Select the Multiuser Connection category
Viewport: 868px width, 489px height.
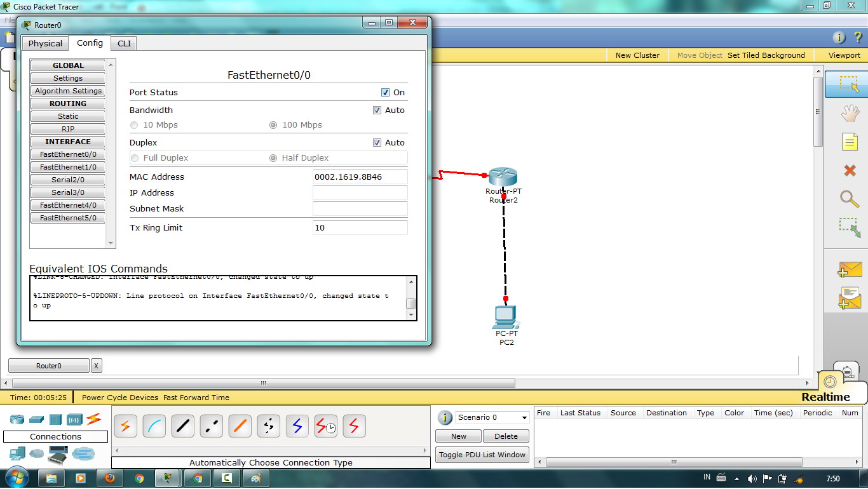[x=83, y=453]
